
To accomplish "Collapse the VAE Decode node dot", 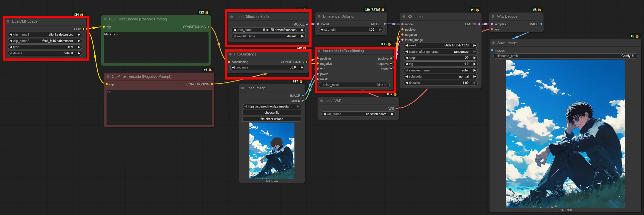I will [x=493, y=16].
